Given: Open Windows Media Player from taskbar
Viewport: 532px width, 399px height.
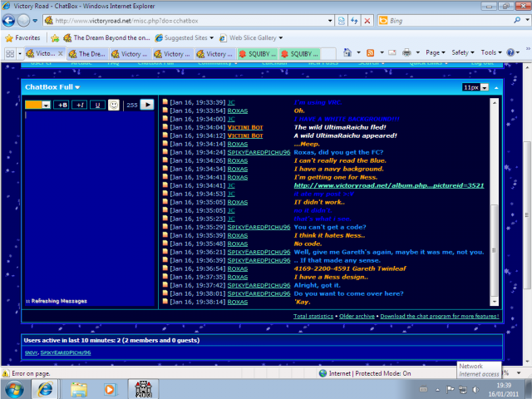Looking at the screenshot, I should (110, 388).
